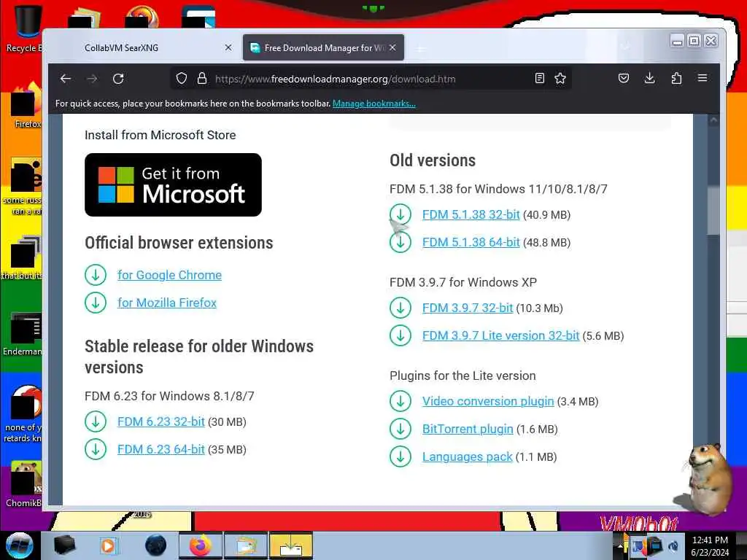The image size is (747, 560).
Task: Toggle reader view icon in address bar
Action: [539, 79]
